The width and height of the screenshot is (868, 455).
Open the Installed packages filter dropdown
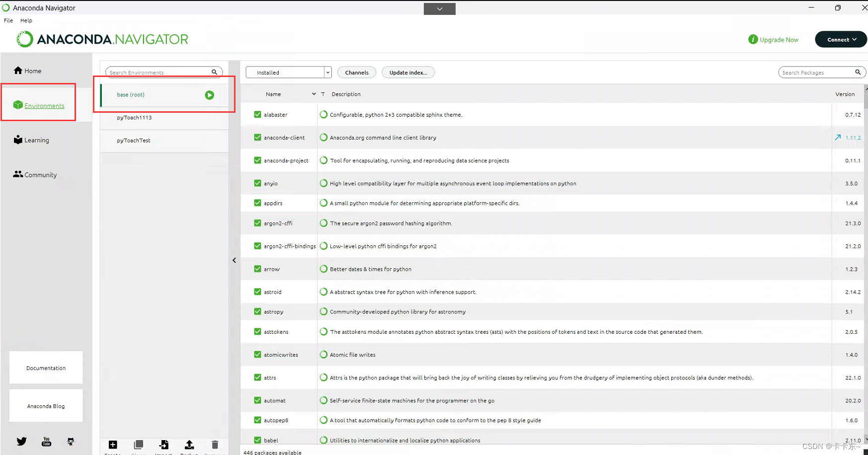(288, 72)
